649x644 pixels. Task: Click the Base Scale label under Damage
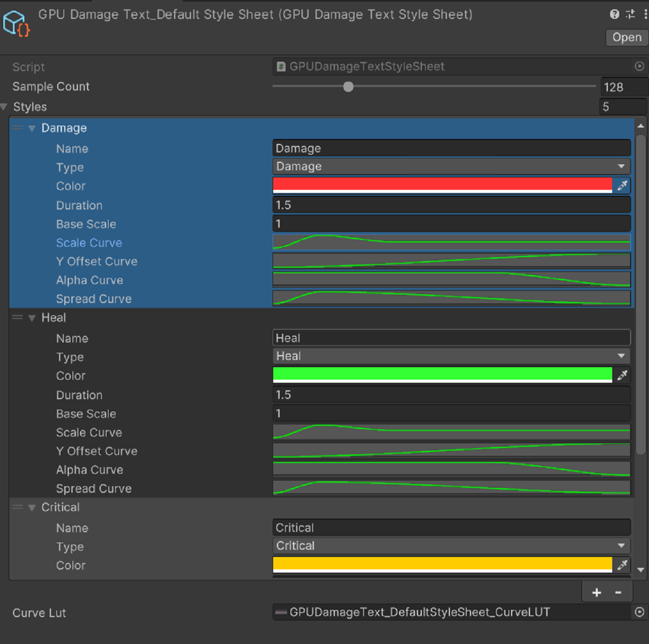[x=86, y=224]
